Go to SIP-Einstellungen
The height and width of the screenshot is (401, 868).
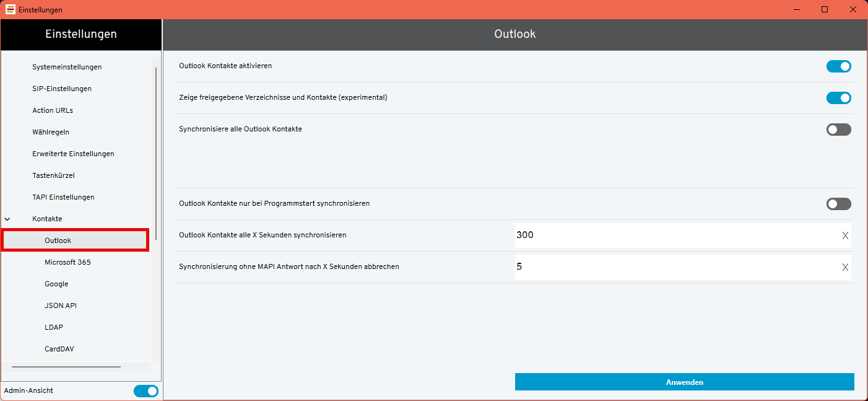tap(62, 89)
